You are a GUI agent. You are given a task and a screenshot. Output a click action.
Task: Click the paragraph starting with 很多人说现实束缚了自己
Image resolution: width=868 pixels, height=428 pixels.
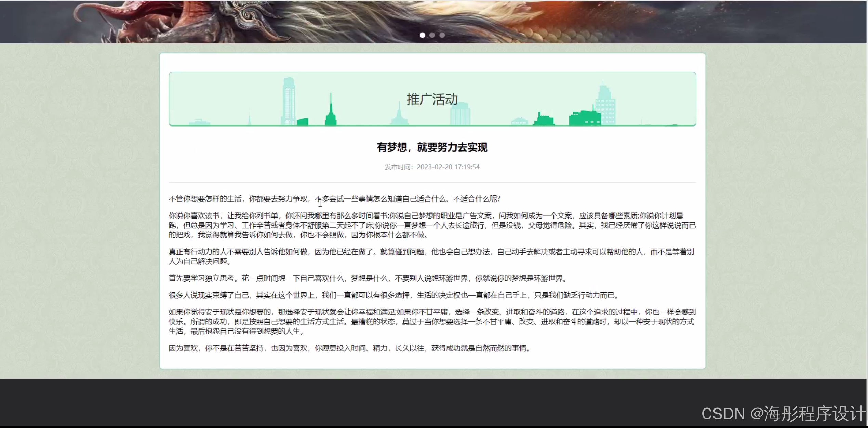pos(393,295)
